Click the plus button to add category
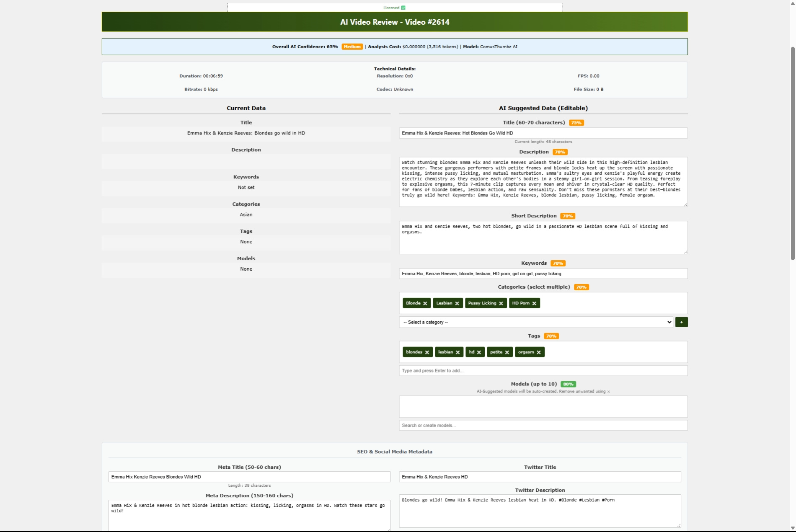This screenshot has width=796, height=532. (x=681, y=322)
